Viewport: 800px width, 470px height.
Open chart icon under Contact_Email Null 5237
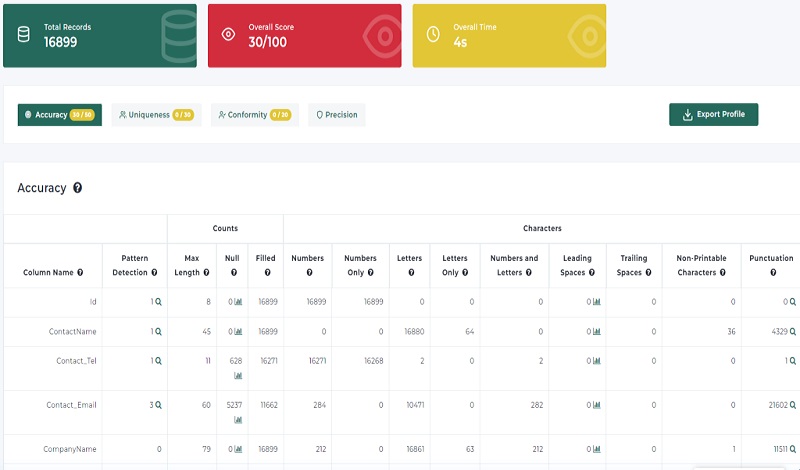coord(238,420)
